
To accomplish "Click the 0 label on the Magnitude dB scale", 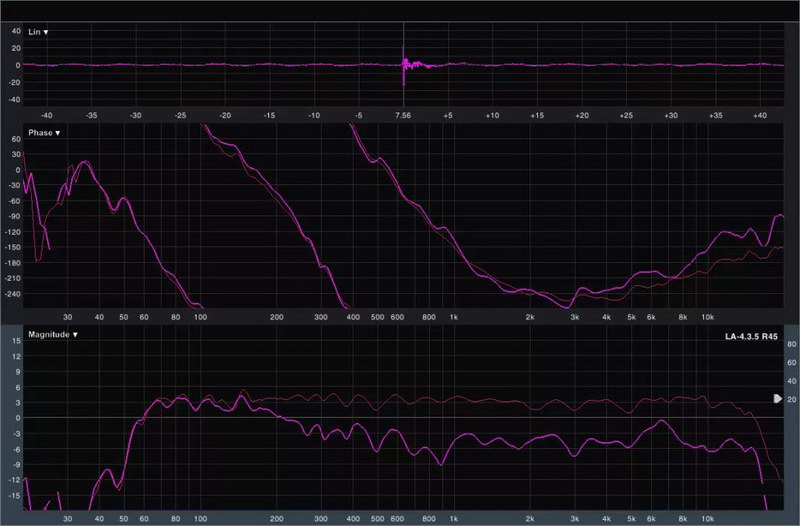I will click(x=18, y=418).
